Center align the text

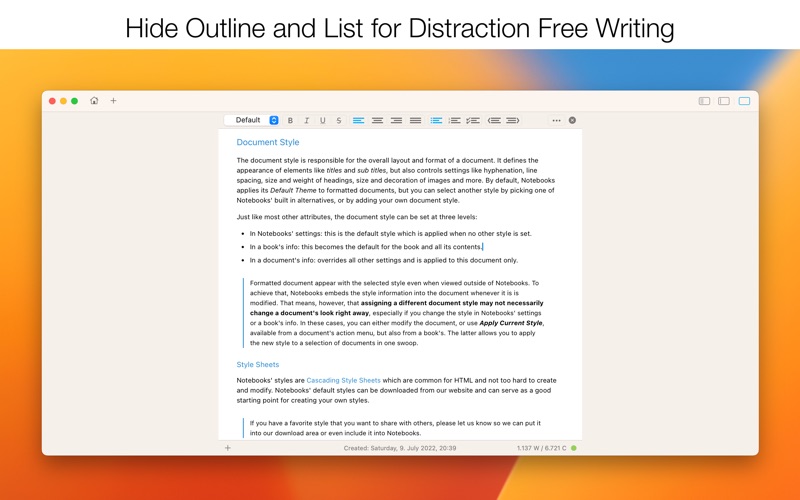coord(378,120)
